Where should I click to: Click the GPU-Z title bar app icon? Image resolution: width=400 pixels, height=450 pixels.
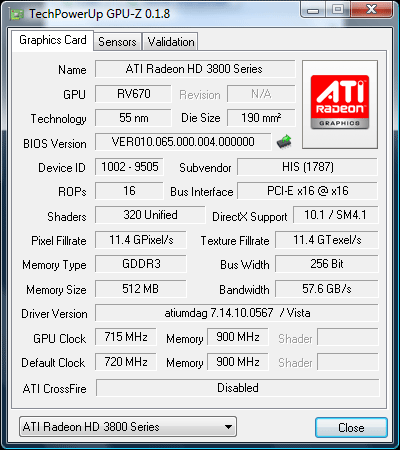pyautogui.click(x=17, y=14)
